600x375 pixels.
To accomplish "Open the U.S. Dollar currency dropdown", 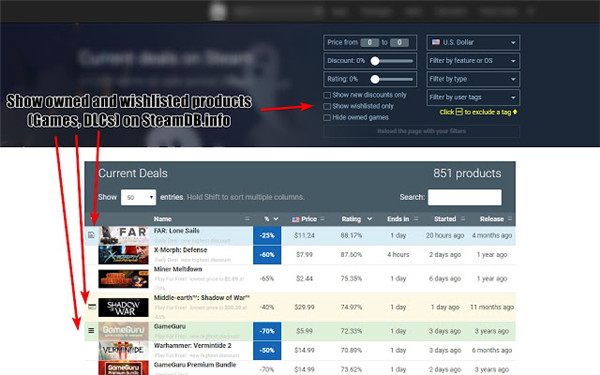I will 473,42.
